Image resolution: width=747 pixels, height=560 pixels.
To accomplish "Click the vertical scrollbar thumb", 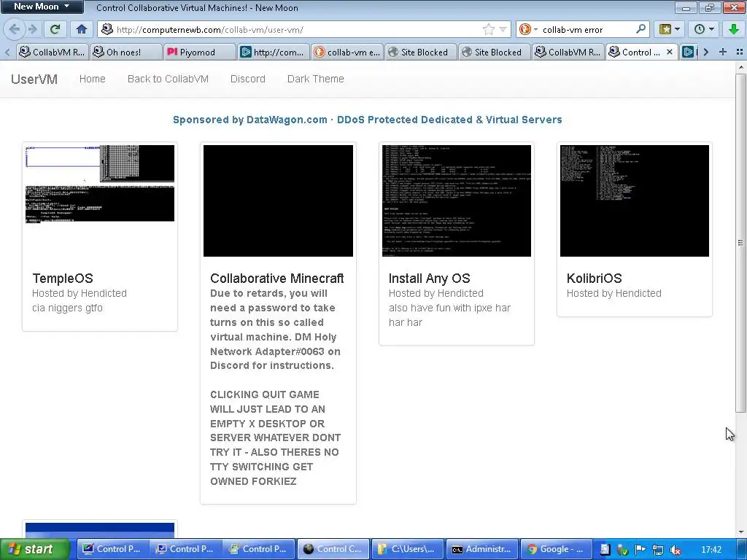I will 740,242.
